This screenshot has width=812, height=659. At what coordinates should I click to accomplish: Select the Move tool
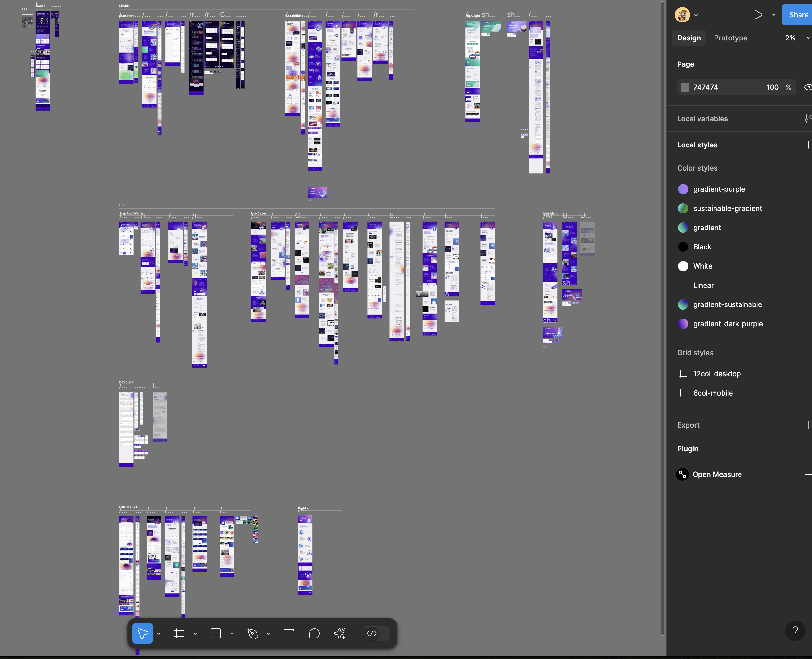coord(142,633)
